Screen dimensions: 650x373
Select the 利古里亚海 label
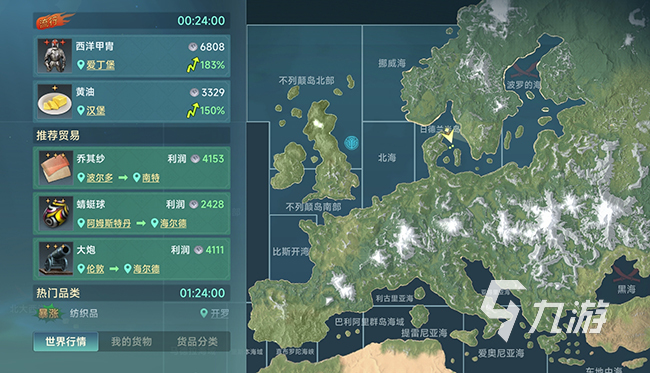click(x=394, y=298)
